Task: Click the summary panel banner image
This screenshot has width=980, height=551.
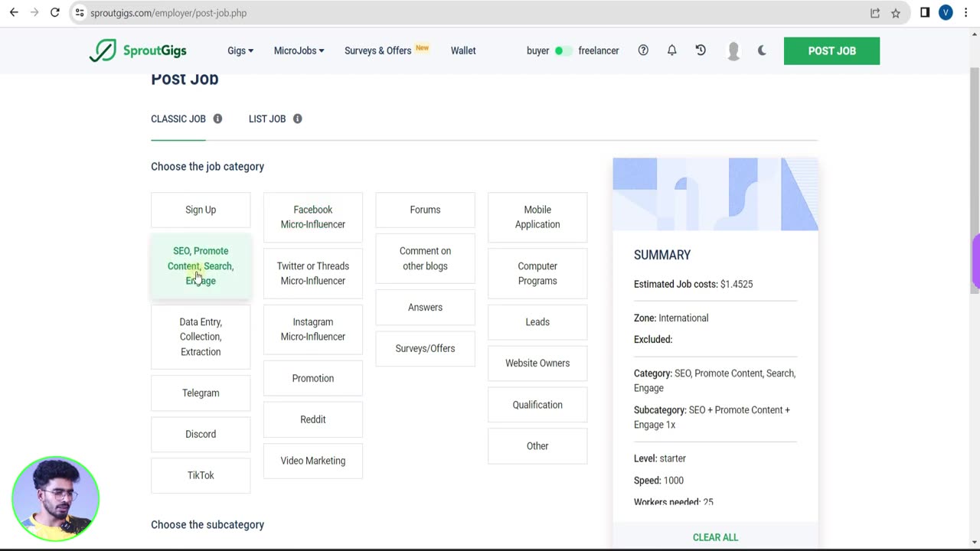Action: pos(715,194)
